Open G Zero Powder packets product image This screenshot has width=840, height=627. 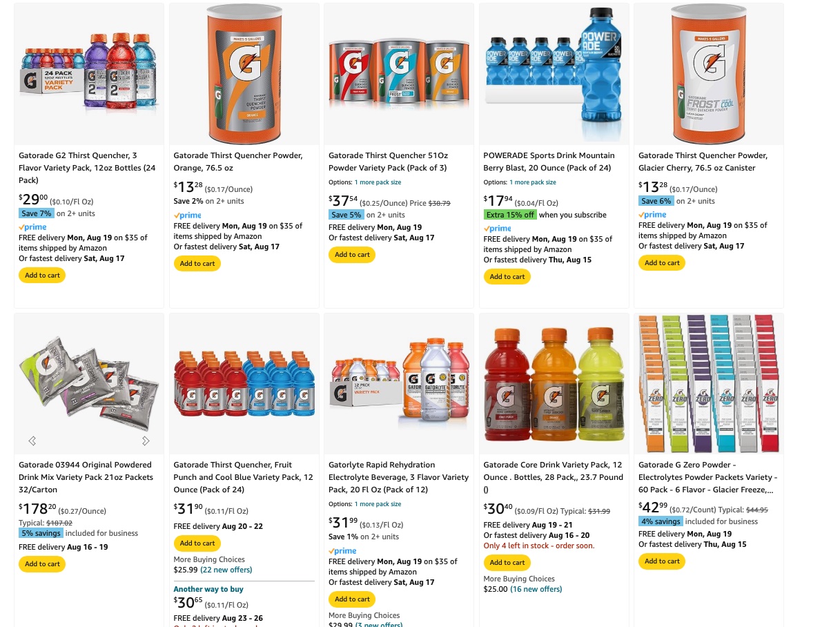pos(709,384)
